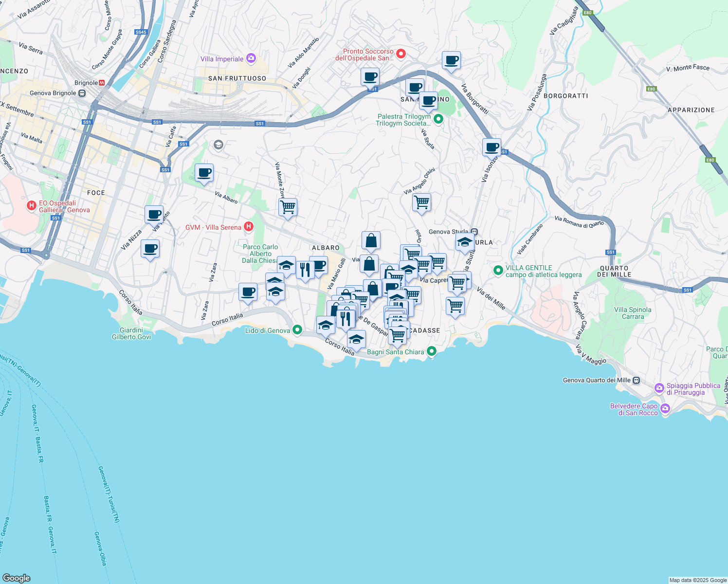The height and width of the screenshot is (584, 728).
Task: Select the school marker right of Parco Carlo Alberto label
Action: pyautogui.click(x=286, y=266)
